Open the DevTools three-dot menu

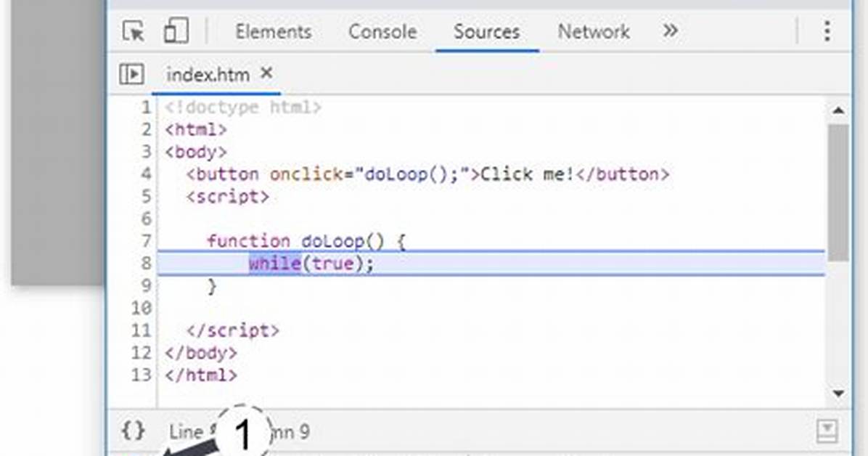click(827, 31)
